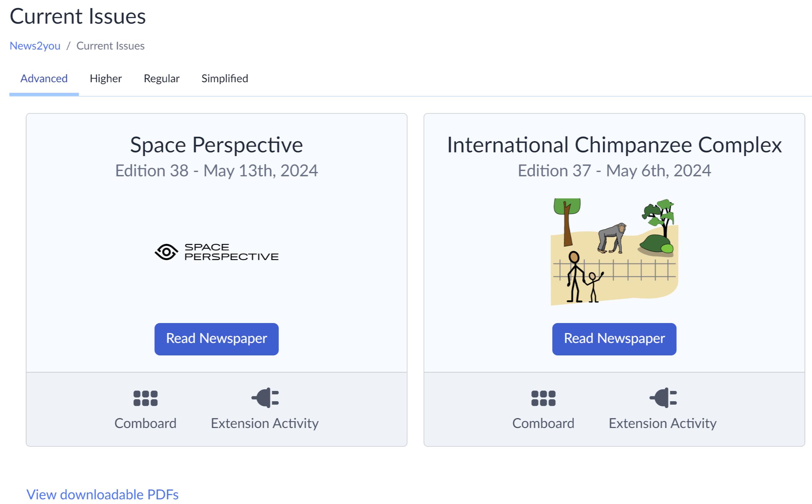The image size is (812, 504).
Task: Click the Current Issues breadcrumb text
Action: click(x=110, y=46)
